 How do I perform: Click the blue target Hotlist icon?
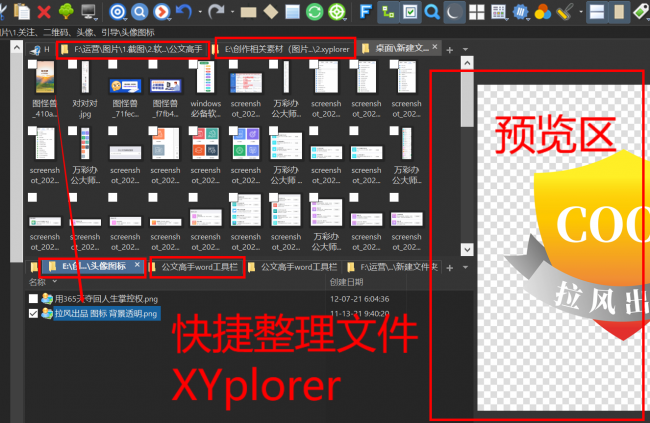117,12
